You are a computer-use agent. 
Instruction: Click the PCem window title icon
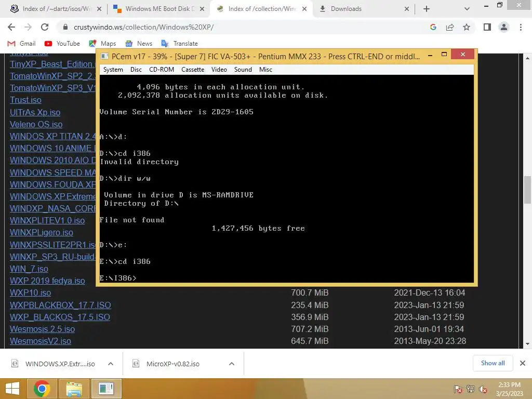tap(104, 56)
